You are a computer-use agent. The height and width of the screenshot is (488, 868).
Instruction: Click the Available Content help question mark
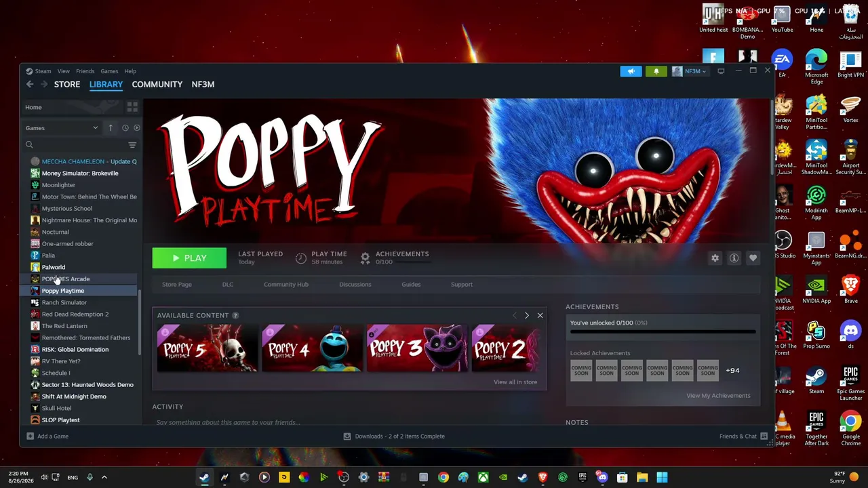tap(235, 315)
